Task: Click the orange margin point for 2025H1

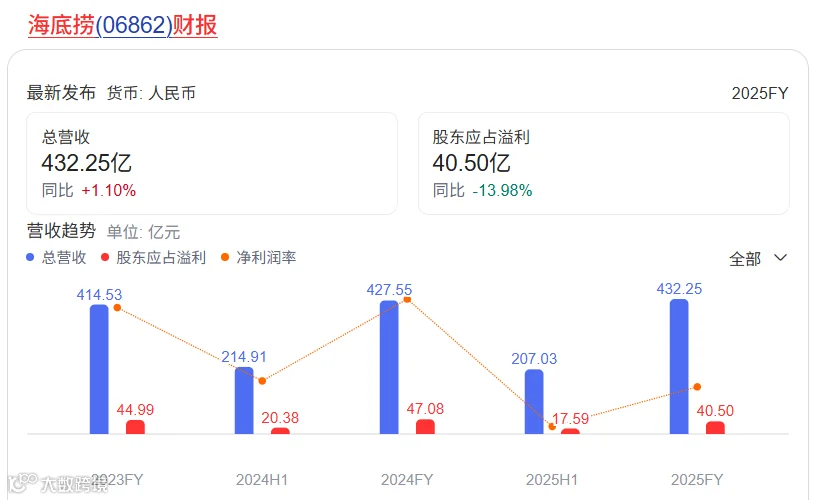Action: pos(552,427)
